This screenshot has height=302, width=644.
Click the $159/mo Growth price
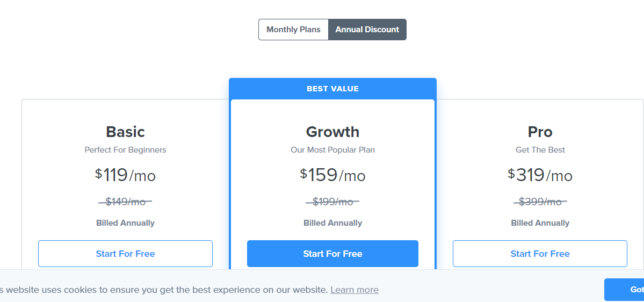coord(332,175)
